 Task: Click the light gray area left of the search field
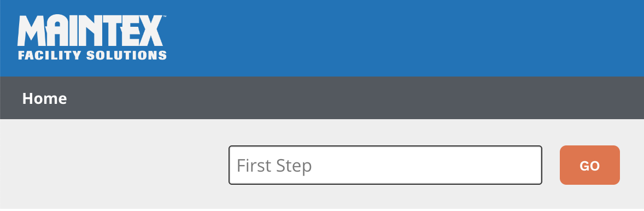(x=114, y=165)
